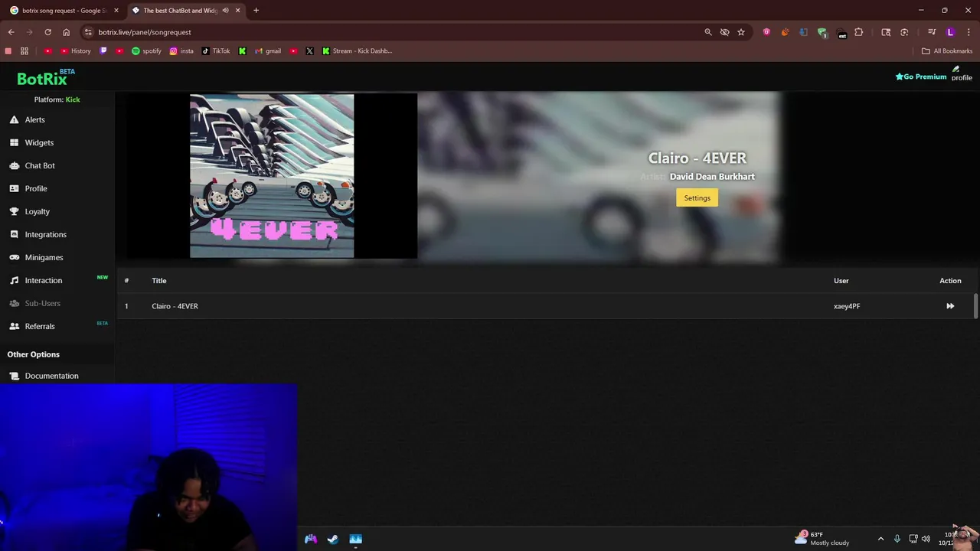Open the Minigames section

44,257
